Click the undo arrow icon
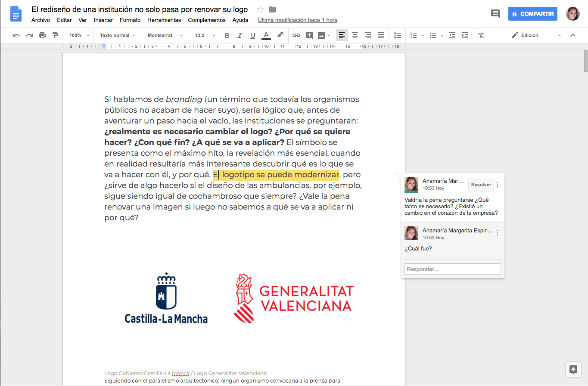588x386 pixels. [16, 35]
